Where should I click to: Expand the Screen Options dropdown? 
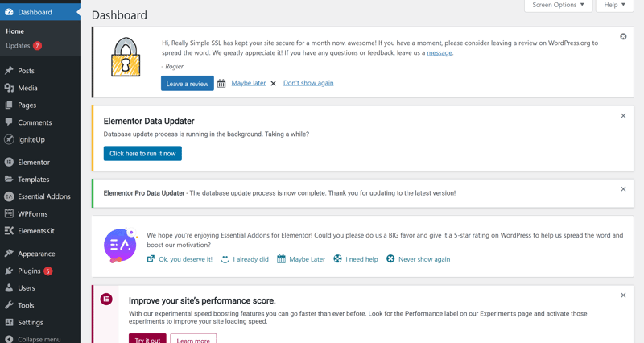[x=558, y=6]
